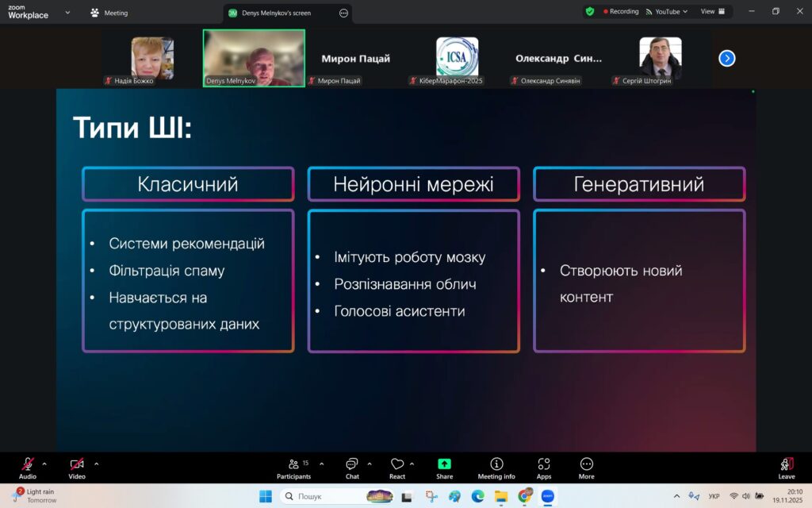Image resolution: width=812 pixels, height=508 pixels.
Task: Open the Participants panel
Action: pos(293,468)
